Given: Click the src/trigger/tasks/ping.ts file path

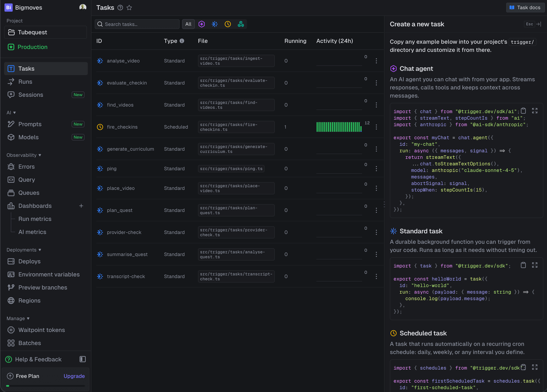Looking at the screenshot, I should (231, 169).
